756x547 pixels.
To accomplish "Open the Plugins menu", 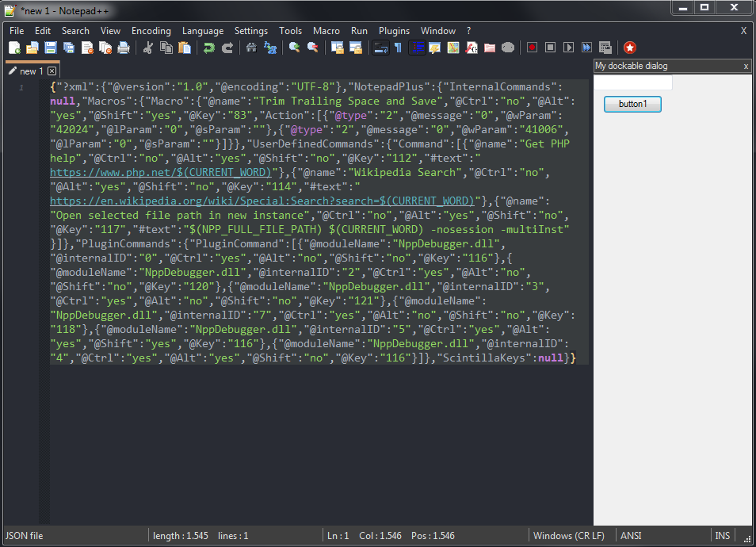I will tap(394, 31).
